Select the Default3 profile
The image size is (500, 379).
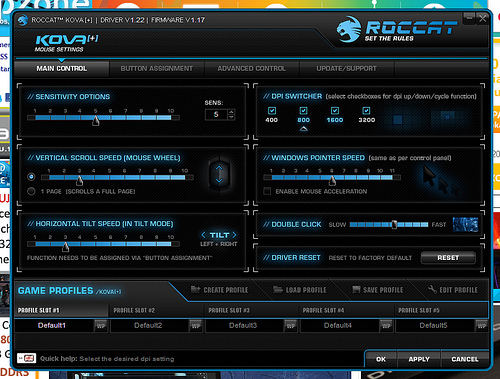point(243,326)
